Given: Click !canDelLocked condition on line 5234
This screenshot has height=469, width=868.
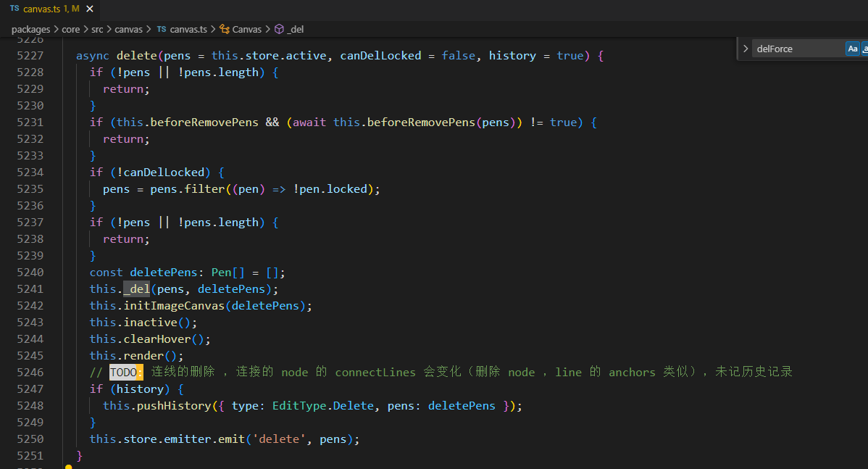Looking at the screenshot, I should 161,173.
